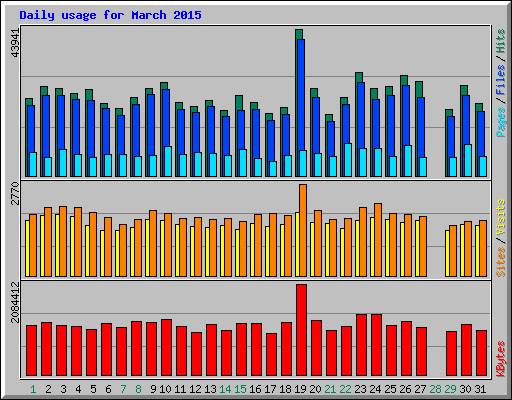Click day label 6 on the x-axis
512x400 pixels.
click(x=108, y=389)
